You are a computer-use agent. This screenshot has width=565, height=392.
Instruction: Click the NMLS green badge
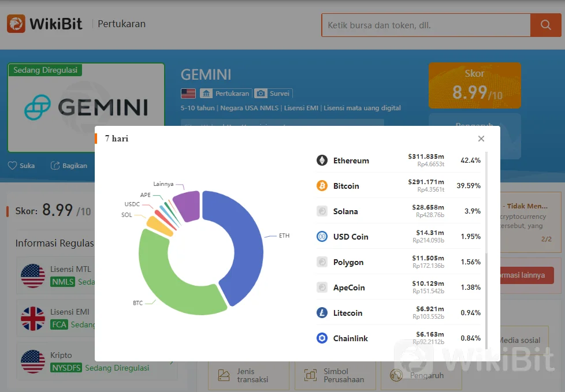point(63,282)
